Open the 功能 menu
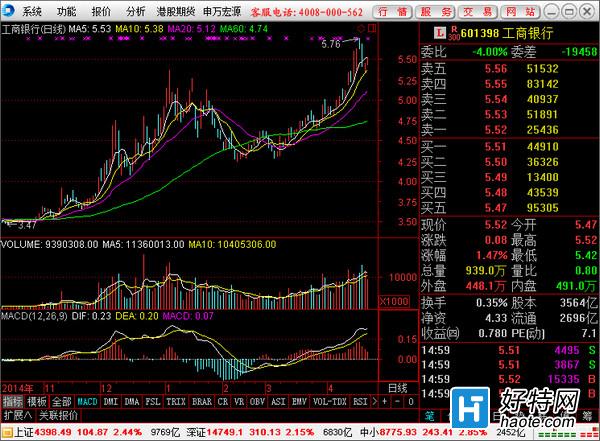600x441 pixels. (66, 11)
